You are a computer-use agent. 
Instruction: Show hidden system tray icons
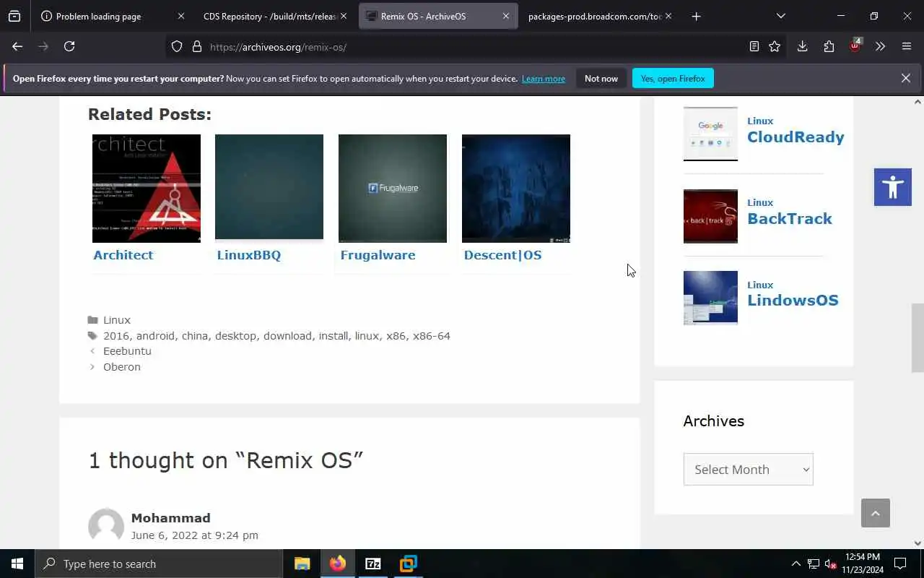tap(796, 564)
